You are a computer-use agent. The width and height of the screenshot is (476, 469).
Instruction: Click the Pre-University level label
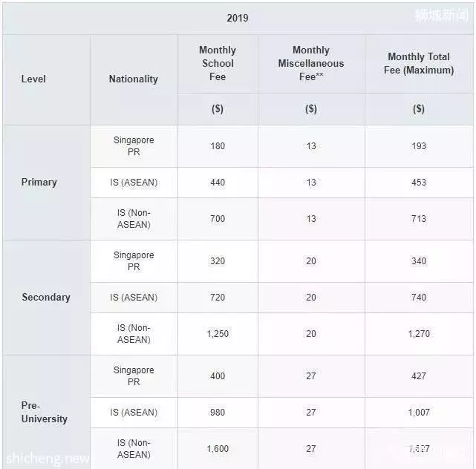[45, 412]
